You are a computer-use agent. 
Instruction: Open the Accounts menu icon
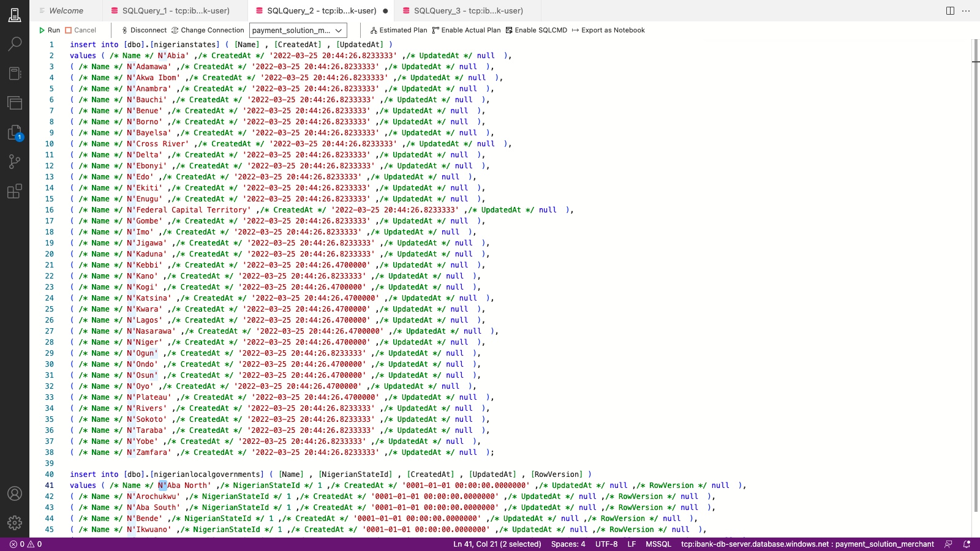coord(15,493)
